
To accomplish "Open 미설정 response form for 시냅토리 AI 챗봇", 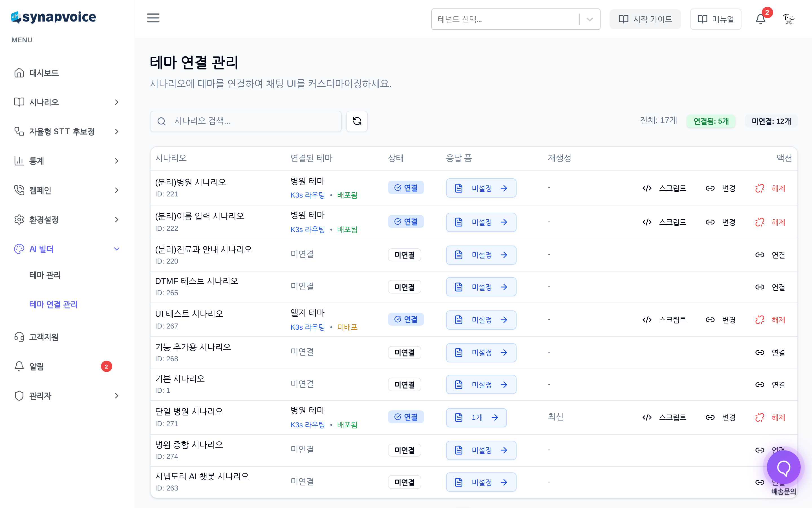I will (481, 482).
